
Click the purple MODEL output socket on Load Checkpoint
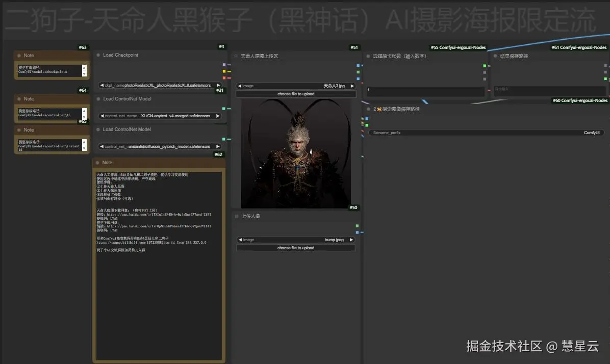tap(223, 64)
